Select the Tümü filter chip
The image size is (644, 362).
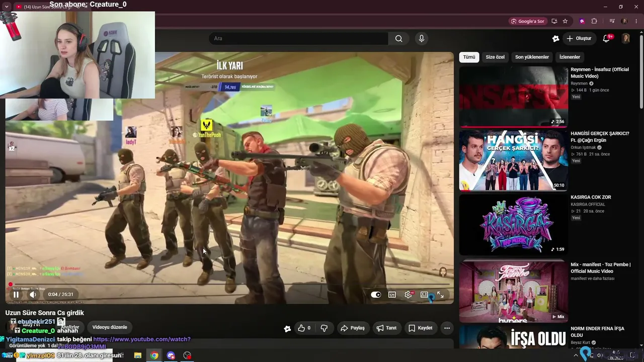pos(469,57)
